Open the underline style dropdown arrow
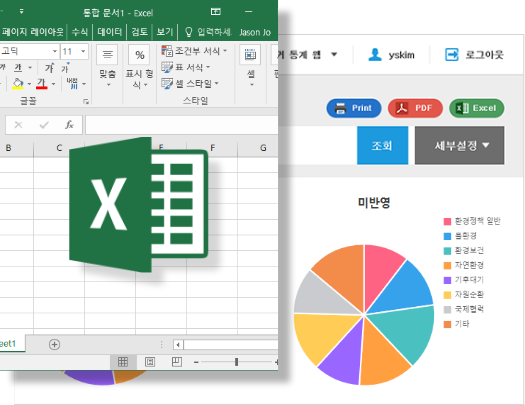Screen dimensions: 525x405 (x=30, y=68)
